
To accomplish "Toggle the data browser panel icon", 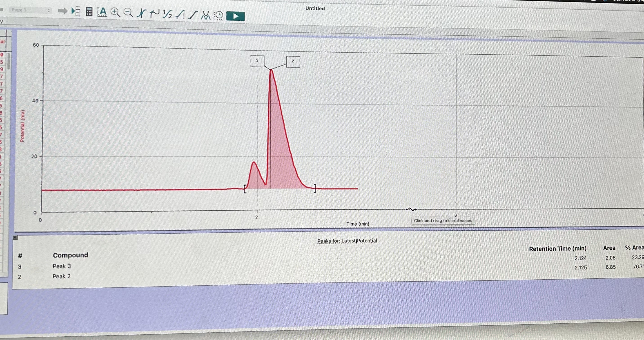I will (x=76, y=11).
